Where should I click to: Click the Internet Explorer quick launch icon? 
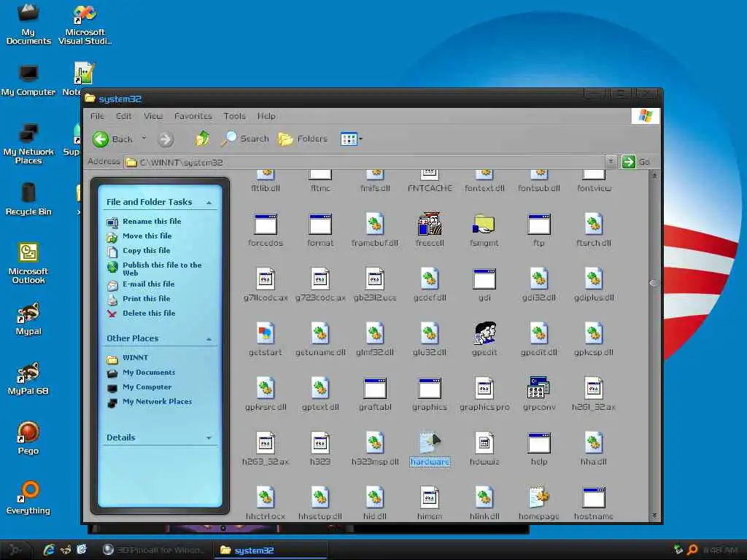point(49,550)
